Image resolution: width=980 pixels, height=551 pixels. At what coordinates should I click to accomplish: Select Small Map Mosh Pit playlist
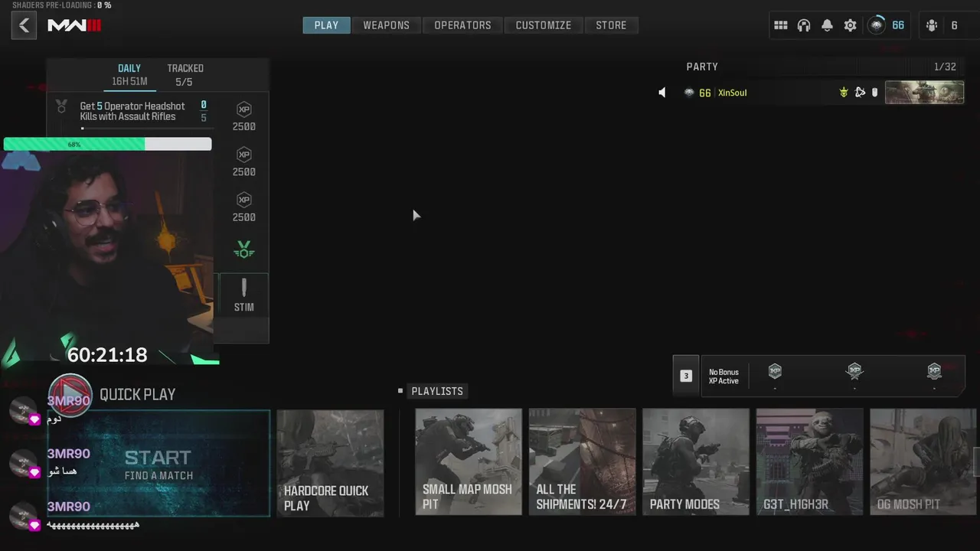tap(469, 461)
